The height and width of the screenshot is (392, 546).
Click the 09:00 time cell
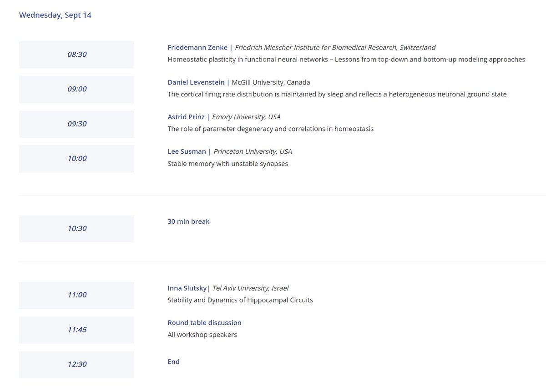point(76,89)
